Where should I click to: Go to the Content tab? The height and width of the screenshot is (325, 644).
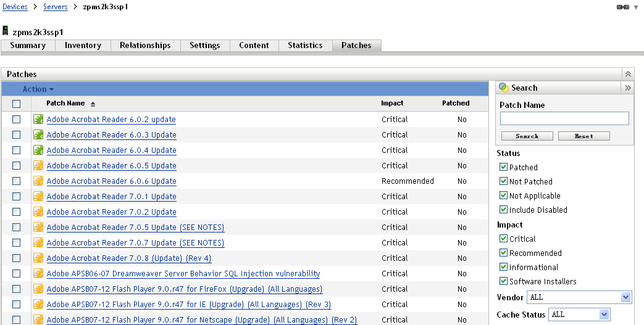254,46
